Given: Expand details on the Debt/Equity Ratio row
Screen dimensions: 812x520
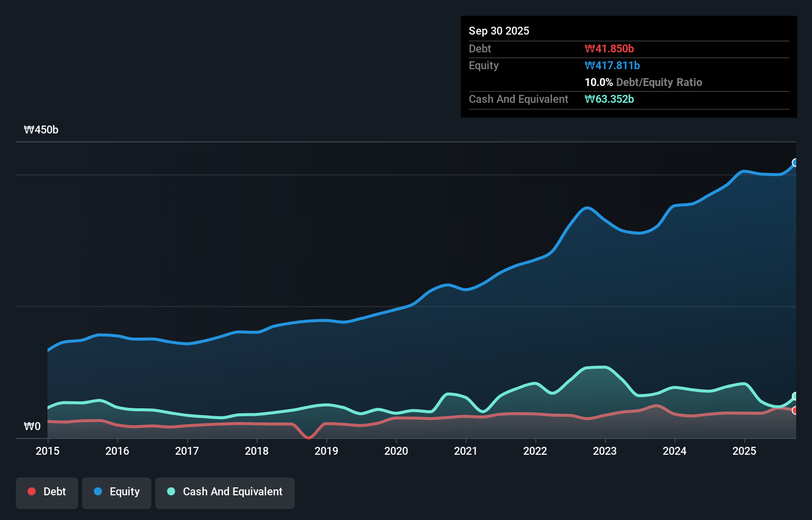Looking at the screenshot, I should coord(644,82).
